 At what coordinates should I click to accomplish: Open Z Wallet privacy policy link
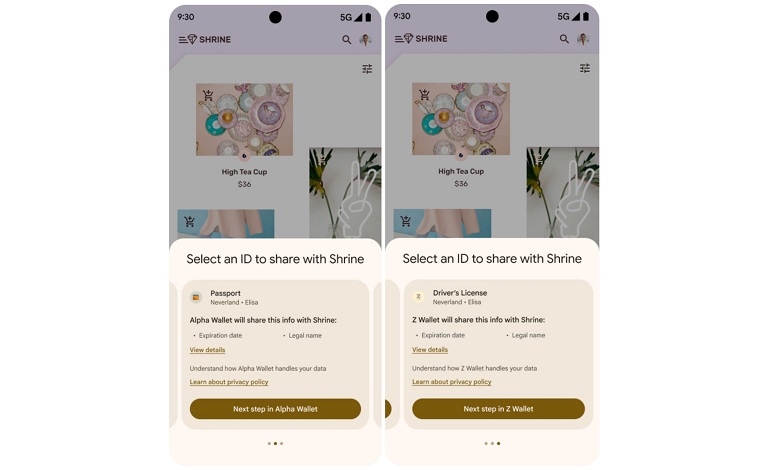point(451,382)
